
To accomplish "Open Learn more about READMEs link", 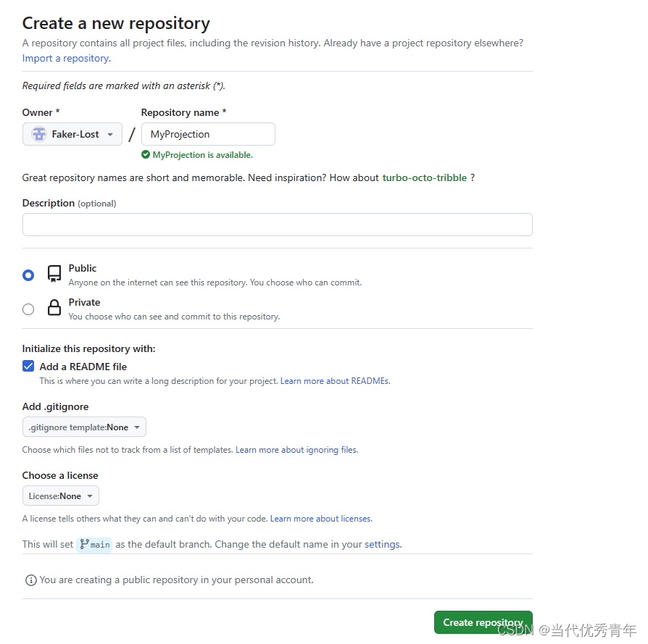I will (335, 381).
